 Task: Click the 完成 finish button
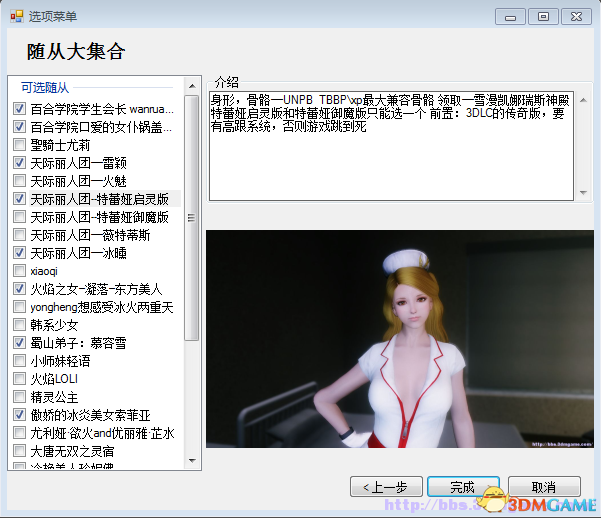pyautogui.click(x=463, y=487)
